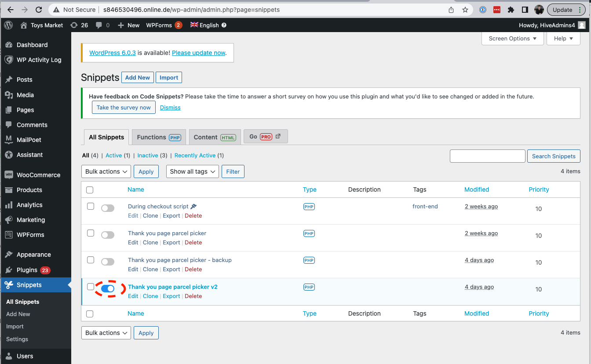Open the bottom Bulk actions dropdown

[x=106, y=333]
